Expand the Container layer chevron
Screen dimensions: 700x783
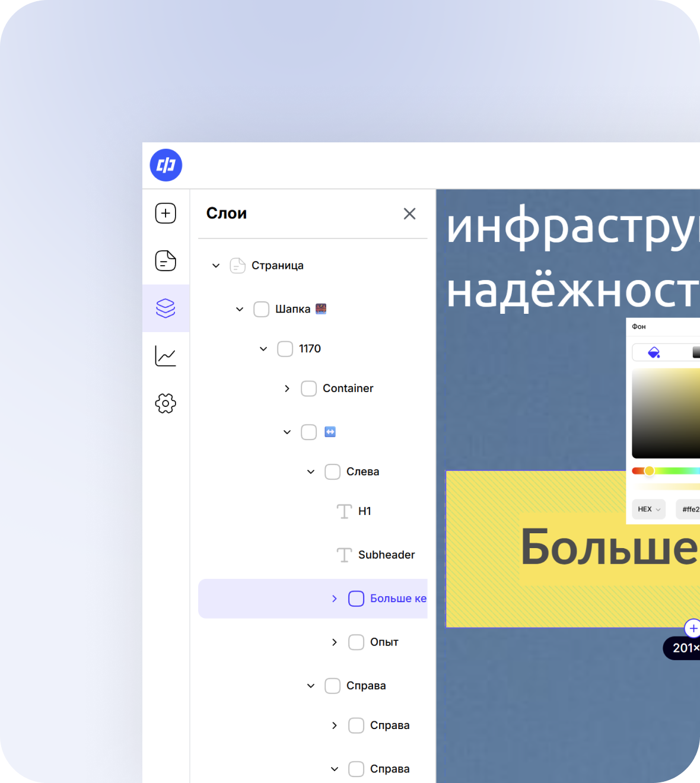point(287,389)
